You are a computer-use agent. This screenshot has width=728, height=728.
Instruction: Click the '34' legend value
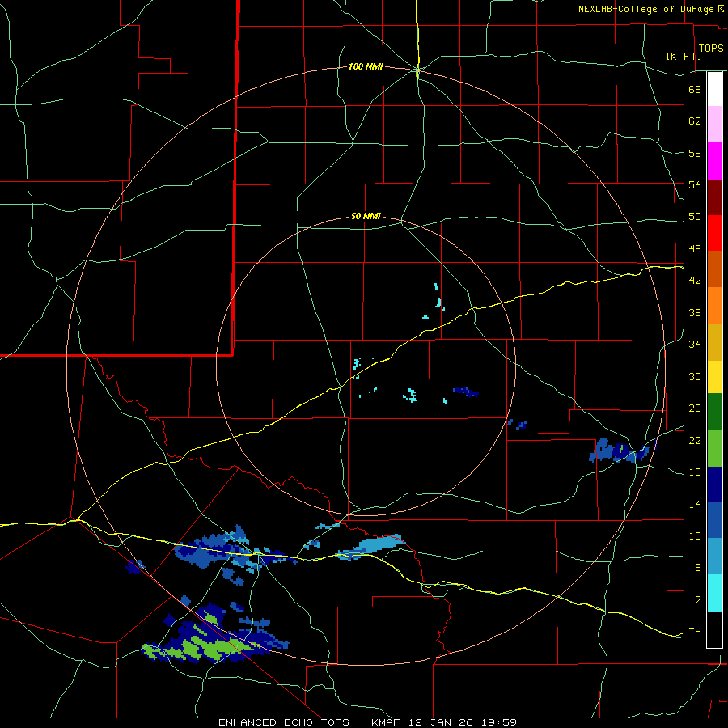coord(695,345)
